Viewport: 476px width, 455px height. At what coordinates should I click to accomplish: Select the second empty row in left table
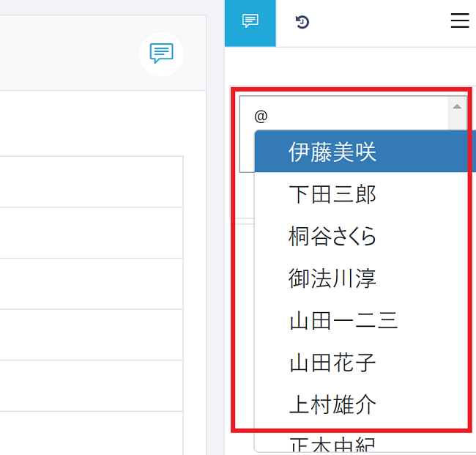pos(92,233)
